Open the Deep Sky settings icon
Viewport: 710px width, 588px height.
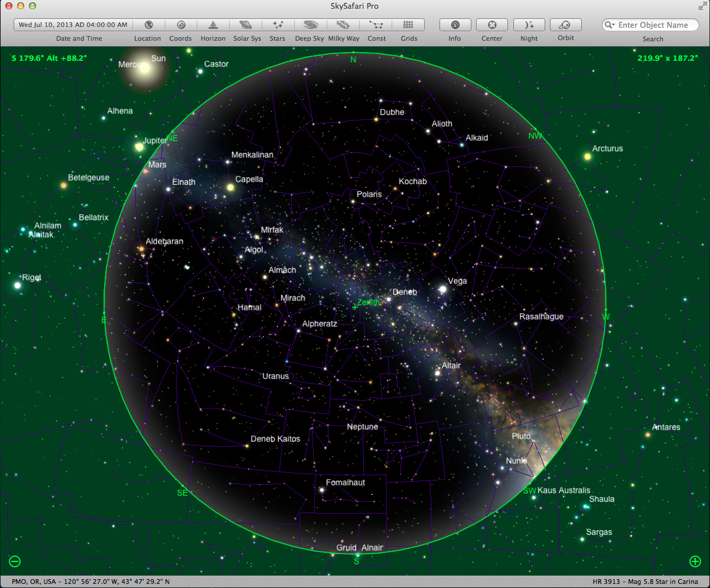(x=310, y=25)
